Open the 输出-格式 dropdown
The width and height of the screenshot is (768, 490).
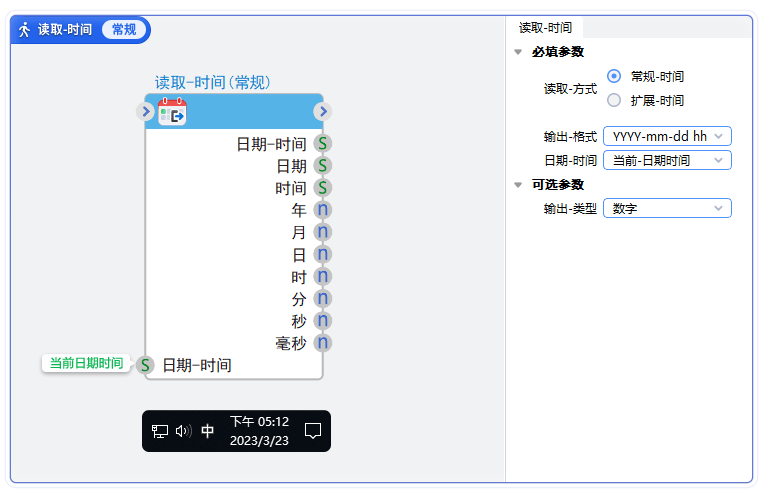(x=667, y=136)
